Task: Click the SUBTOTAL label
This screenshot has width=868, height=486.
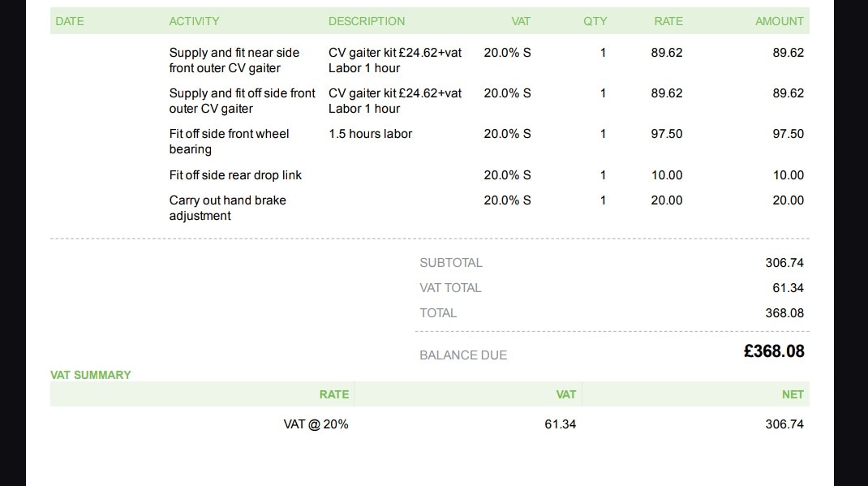Action: 451,263
